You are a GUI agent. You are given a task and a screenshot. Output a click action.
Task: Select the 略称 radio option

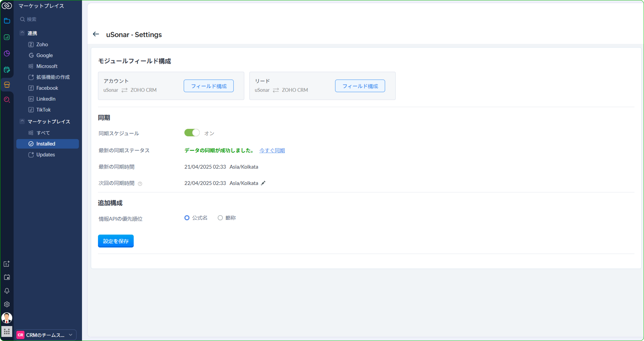pyautogui.click(x=220, y=218)
